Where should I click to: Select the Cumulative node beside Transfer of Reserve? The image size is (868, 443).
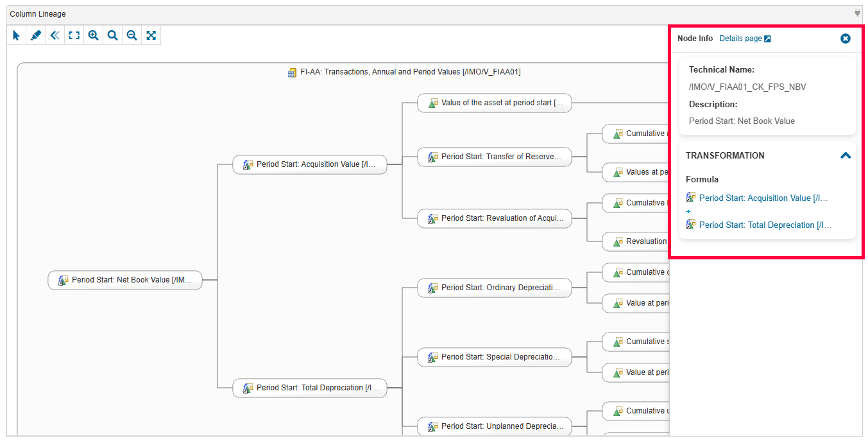tap(636, 134)
